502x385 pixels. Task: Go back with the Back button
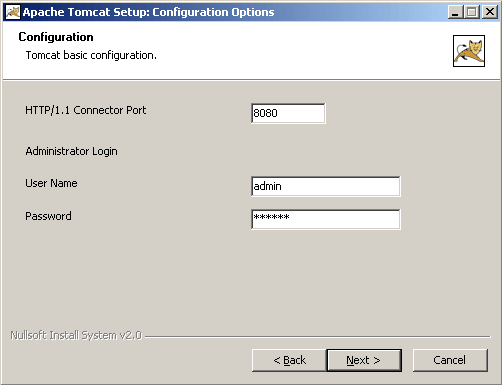(x=289, y=360)
